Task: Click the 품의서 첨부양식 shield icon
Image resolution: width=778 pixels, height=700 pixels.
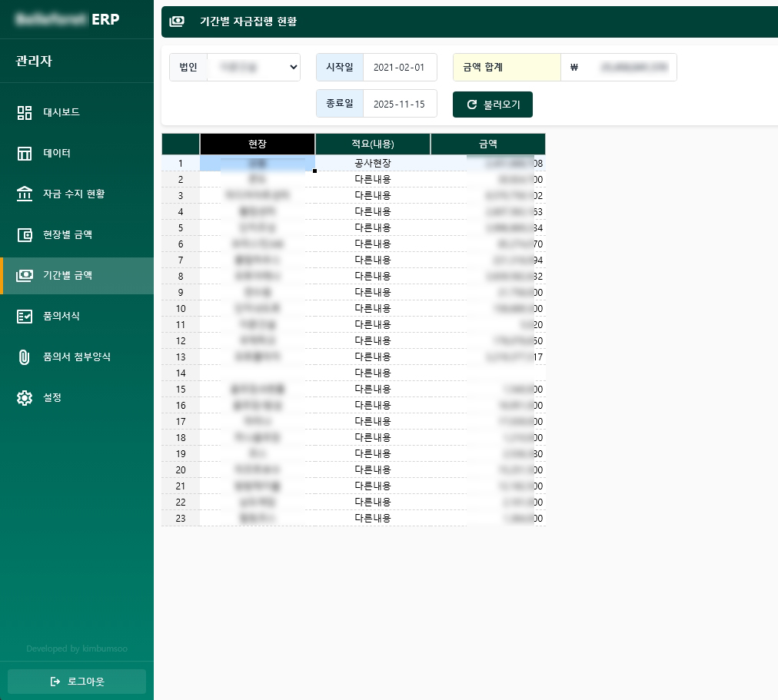Action: click(25, 357)
